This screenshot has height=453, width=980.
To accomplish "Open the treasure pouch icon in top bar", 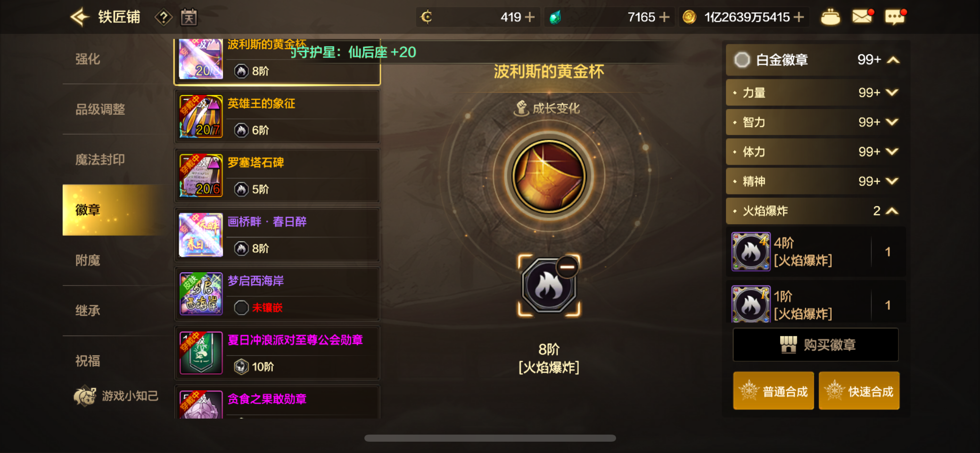I will coord(830,17).
